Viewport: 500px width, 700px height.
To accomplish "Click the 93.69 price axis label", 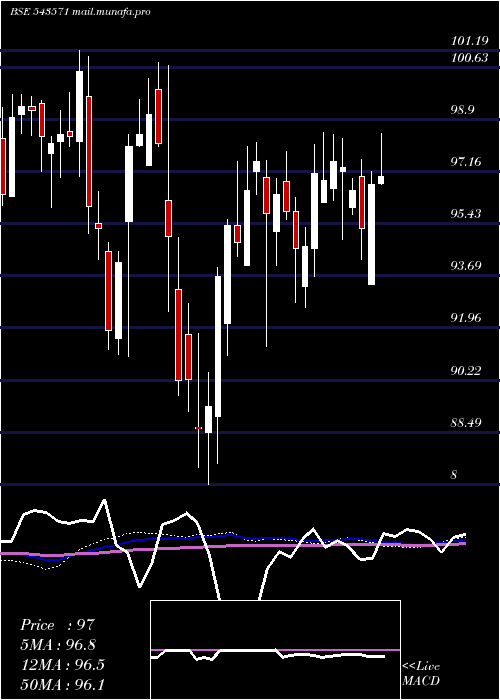I will coord(467,266).
